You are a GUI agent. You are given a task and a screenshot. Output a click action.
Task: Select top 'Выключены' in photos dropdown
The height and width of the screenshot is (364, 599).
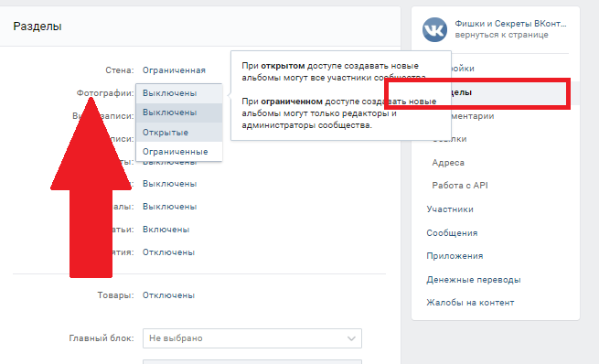point(178,93)
